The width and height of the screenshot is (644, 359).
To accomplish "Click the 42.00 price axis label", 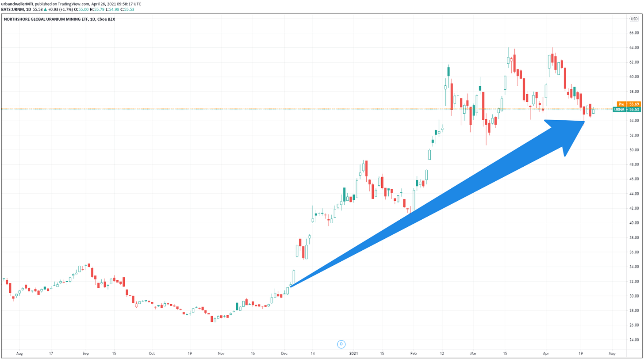I will click(634, 208).
